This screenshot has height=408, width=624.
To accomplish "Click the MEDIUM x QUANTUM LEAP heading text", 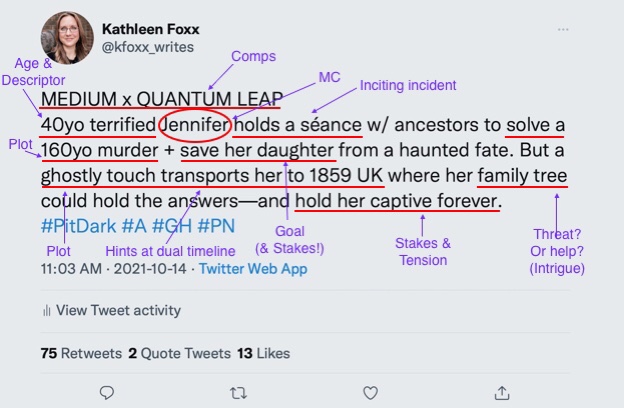I will (x=160, y=101).
